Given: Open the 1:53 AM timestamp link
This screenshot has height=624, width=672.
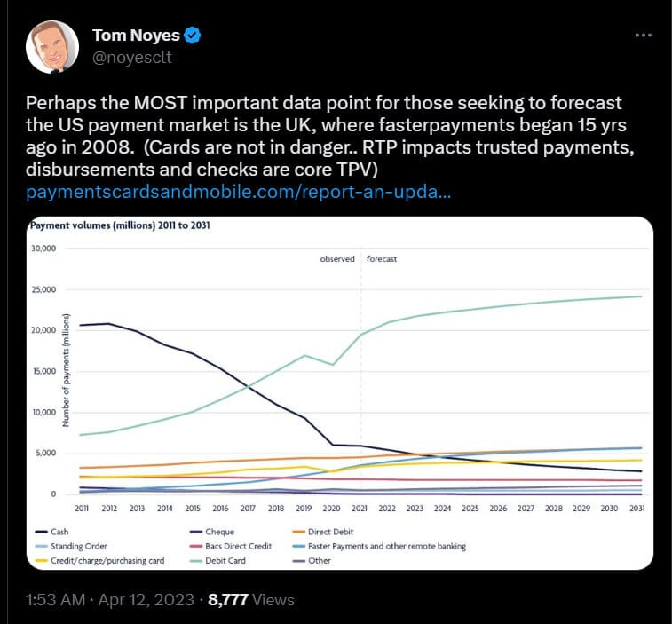Looking at the screenshot, I should click(x=108, y=600).
